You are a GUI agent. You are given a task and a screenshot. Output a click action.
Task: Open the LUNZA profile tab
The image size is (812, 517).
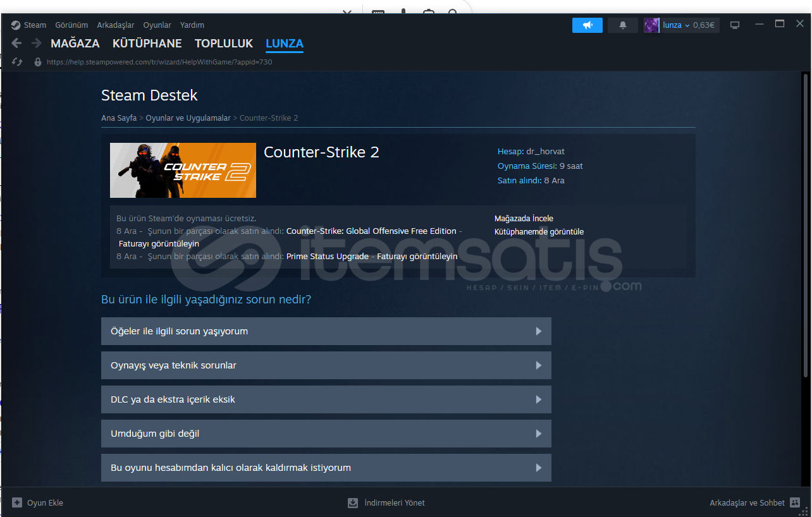285,44
